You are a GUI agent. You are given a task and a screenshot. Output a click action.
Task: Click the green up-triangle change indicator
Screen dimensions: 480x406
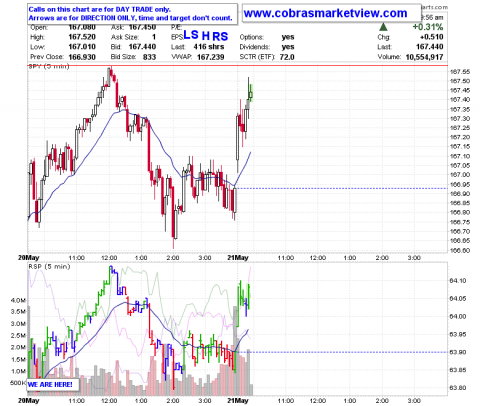point(383,27)
